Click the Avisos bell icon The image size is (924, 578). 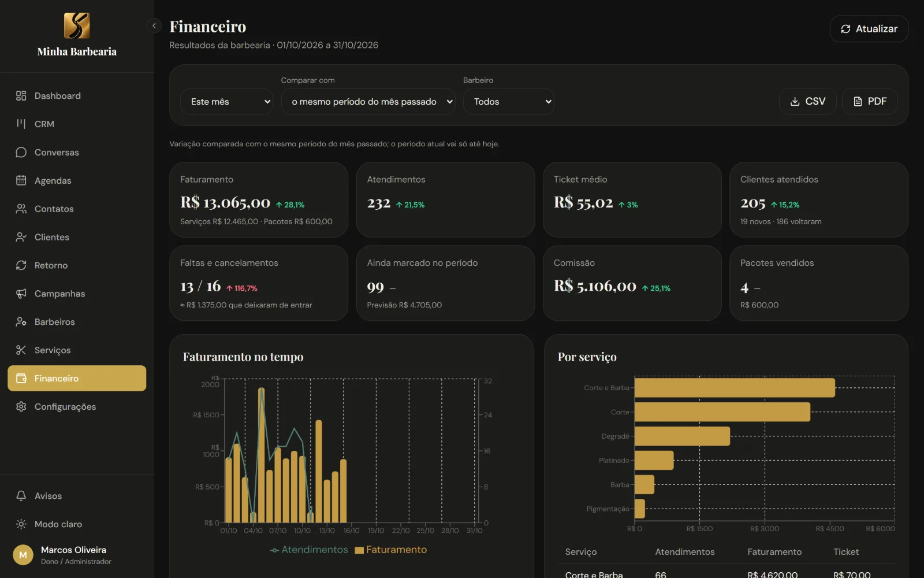[x=21, y=496]
